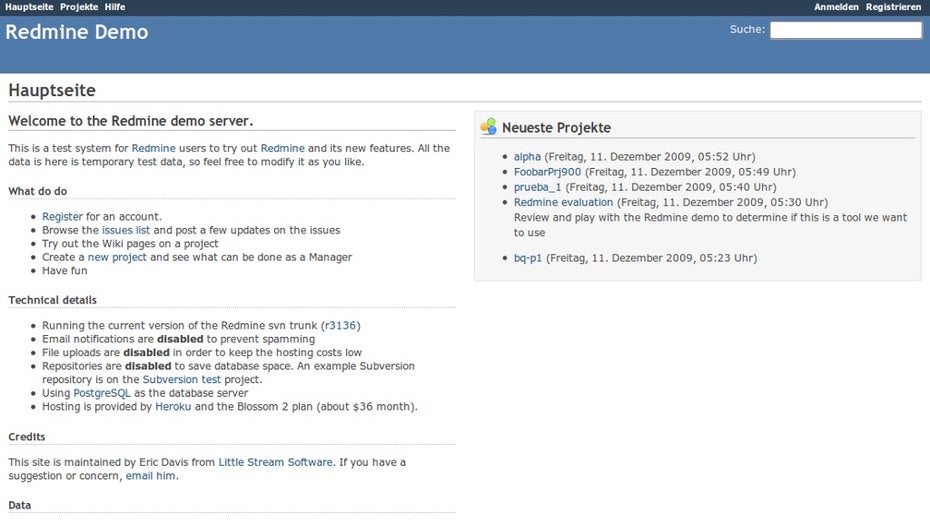The image size is (930, 523).
Task: Click the Credits heading
Action: pyautogui.click(x=27, y=437)
